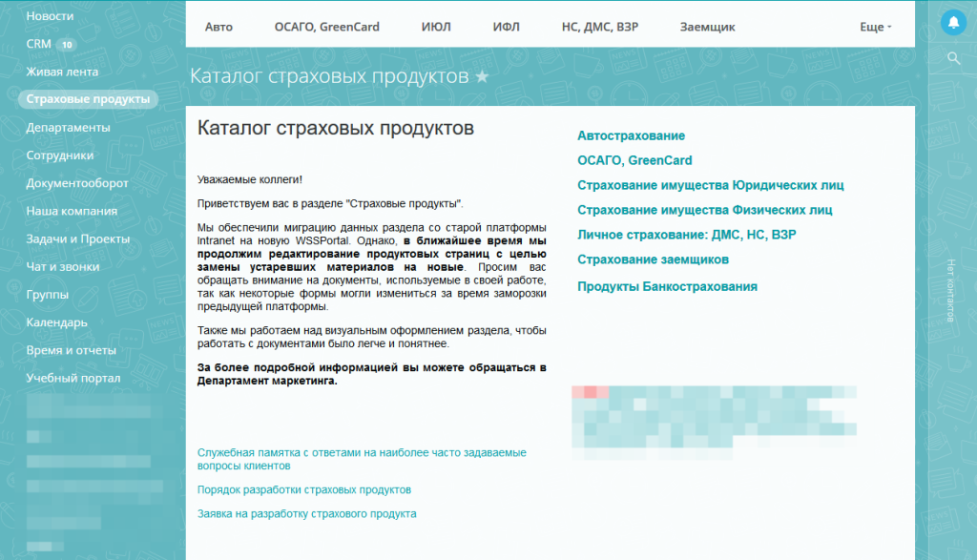This screenshot has height=560, width=977.
Task: Open Учебный портал in the sidebar
Action: click(x=73, y=378)
